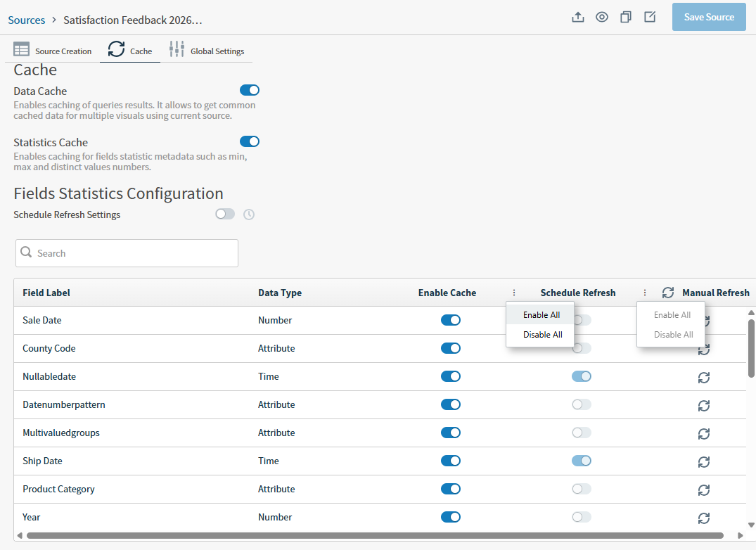Toggle Enable Cache for Product Category

click(x=451, y=489)
